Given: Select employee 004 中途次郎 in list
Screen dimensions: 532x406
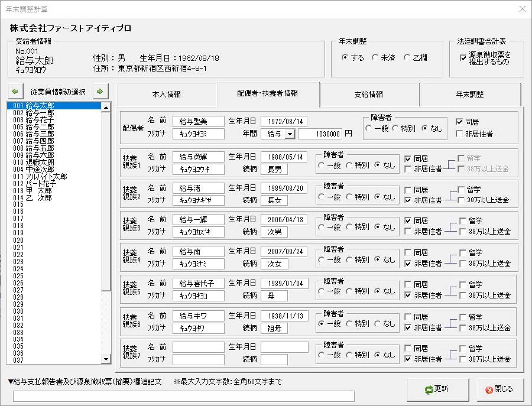Looking at the screenshot, I should tap(54, 169).
